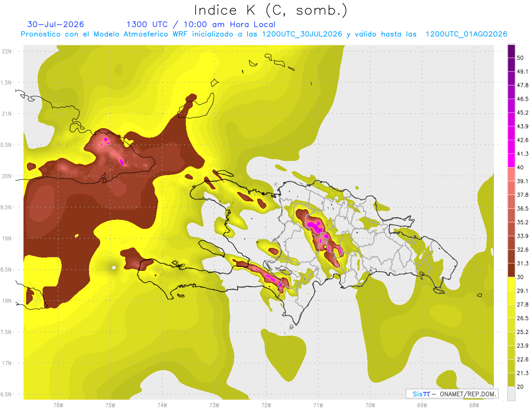Click the colorbar label '31.3'
532x411 pixels.
pos(523,263)
